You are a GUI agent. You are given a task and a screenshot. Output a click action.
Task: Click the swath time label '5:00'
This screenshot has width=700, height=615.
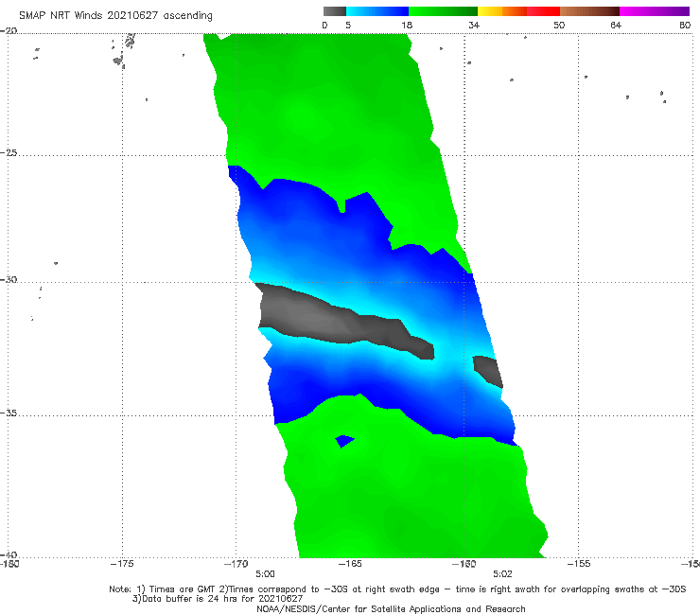pyautogui.click(x=265, y=574)
